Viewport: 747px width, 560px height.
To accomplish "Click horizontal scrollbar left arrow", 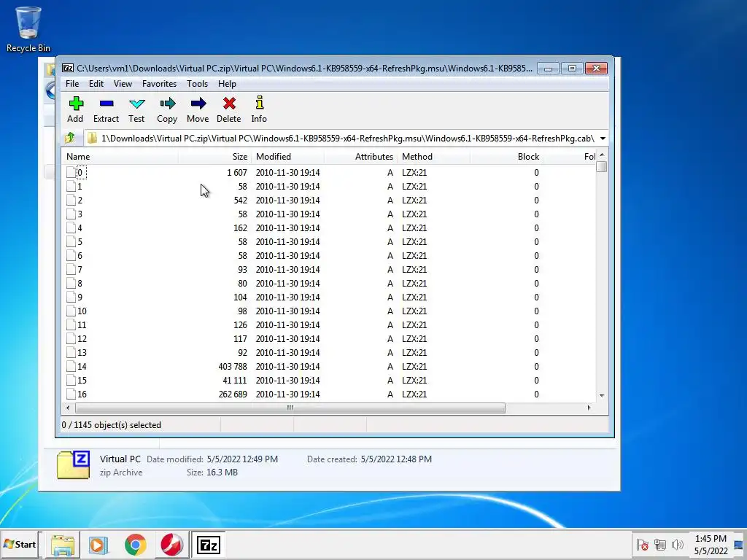I will pyautogui.click(x=68, y=408).
